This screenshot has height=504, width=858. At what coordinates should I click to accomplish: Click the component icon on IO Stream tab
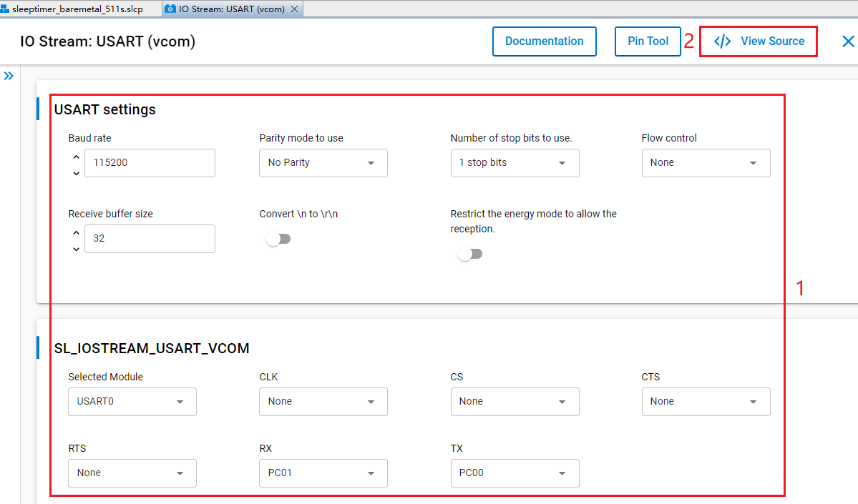point(171,9)
